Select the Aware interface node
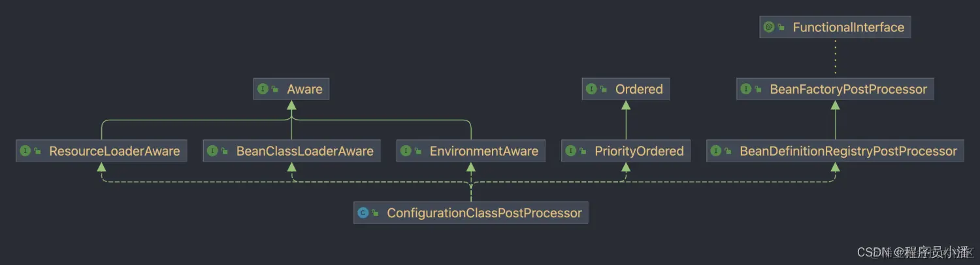 [x=304, y=89]
